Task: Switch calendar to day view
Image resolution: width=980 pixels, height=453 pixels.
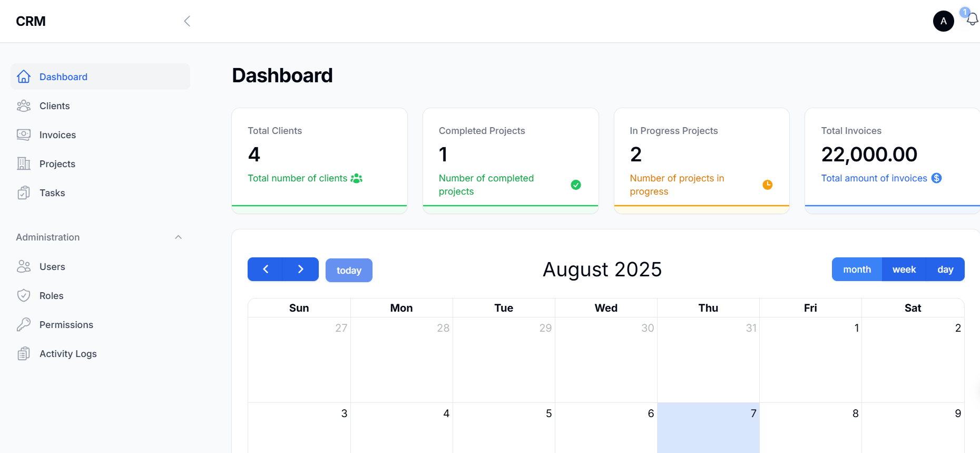Action: [945, 269]
